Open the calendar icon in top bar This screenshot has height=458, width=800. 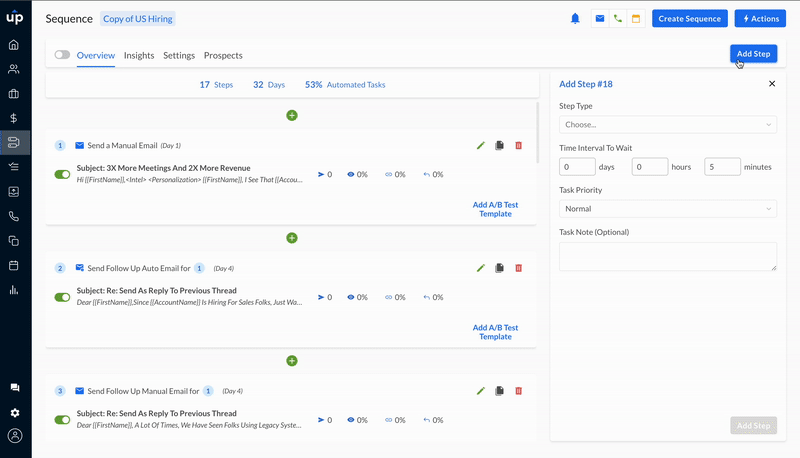pyautogui.click(x=634, y=19)
